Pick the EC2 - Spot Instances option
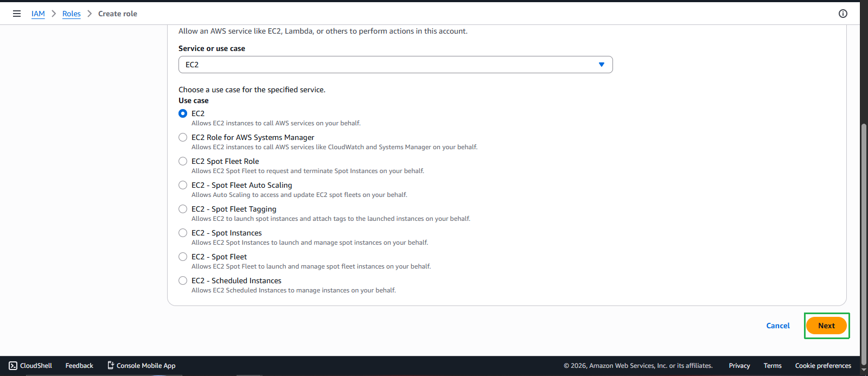This screenshot has width=868, height=376. click(183, 233)
